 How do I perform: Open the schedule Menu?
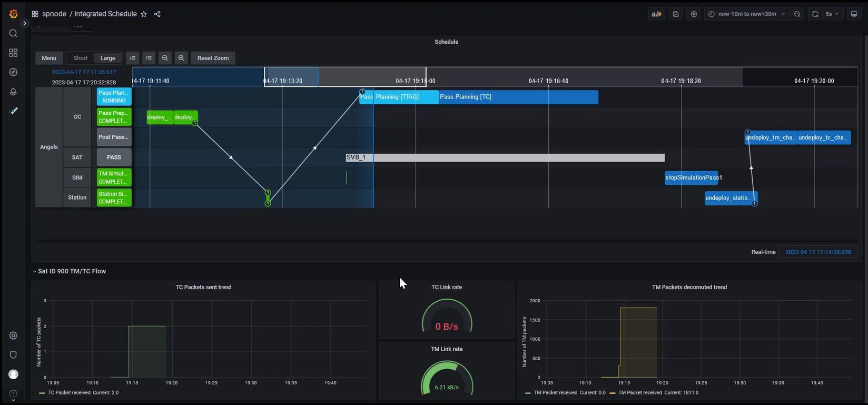coord(49,58)
